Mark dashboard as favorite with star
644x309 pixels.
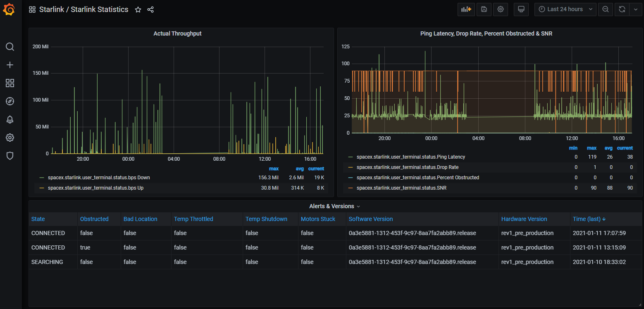pos(138,10)
